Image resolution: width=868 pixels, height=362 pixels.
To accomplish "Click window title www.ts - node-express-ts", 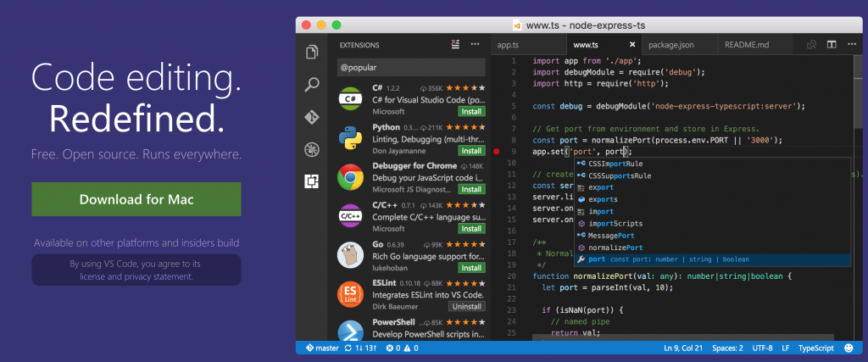I will [x=585, y=25].
